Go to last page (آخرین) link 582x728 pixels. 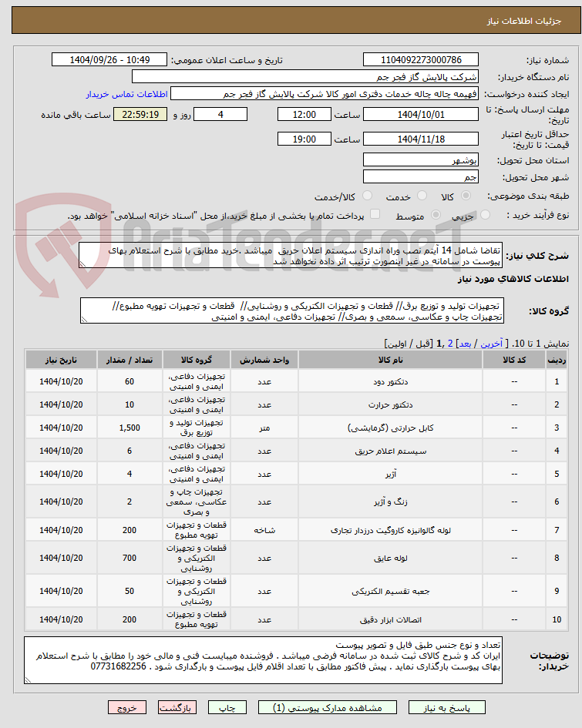point(491,344)
